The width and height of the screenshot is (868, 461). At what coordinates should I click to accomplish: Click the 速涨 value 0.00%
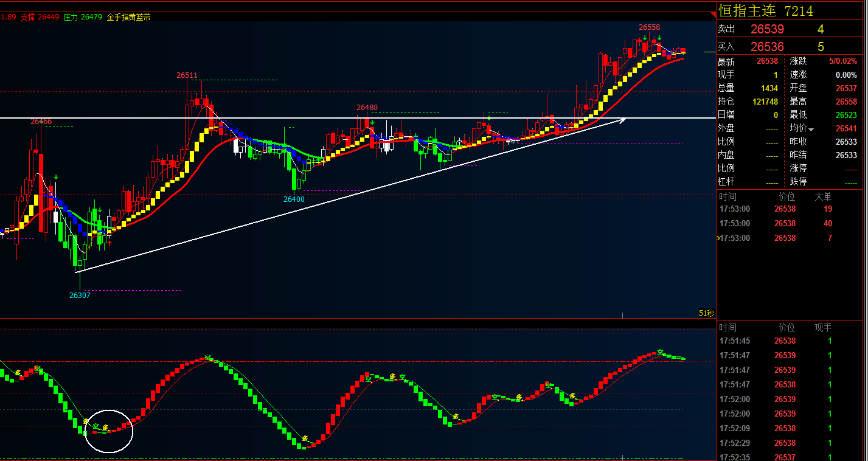click(846, 75)
